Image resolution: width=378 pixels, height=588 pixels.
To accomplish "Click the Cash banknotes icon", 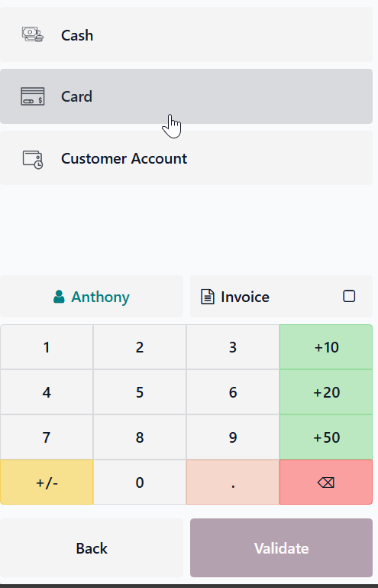I will (33, 34).
